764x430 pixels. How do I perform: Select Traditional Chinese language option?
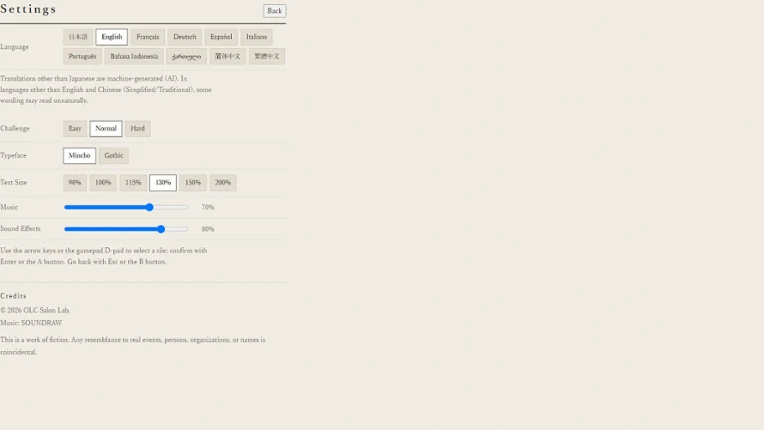[267, 56]
